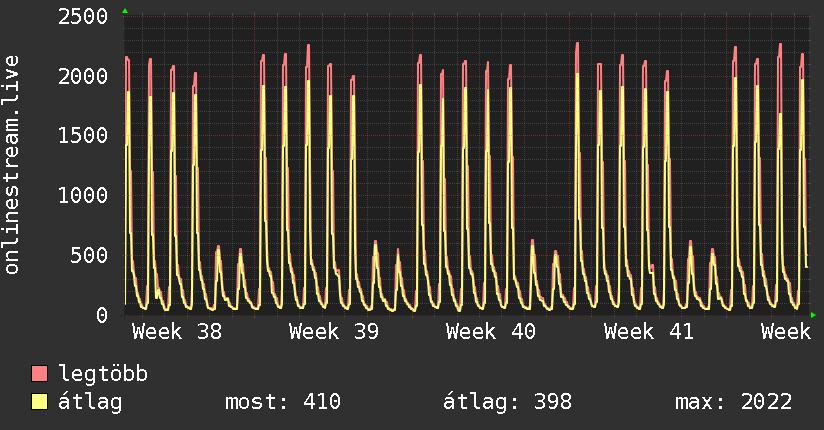Click the Week 39 axis label
Screen dimensions: 824x430
334,332
